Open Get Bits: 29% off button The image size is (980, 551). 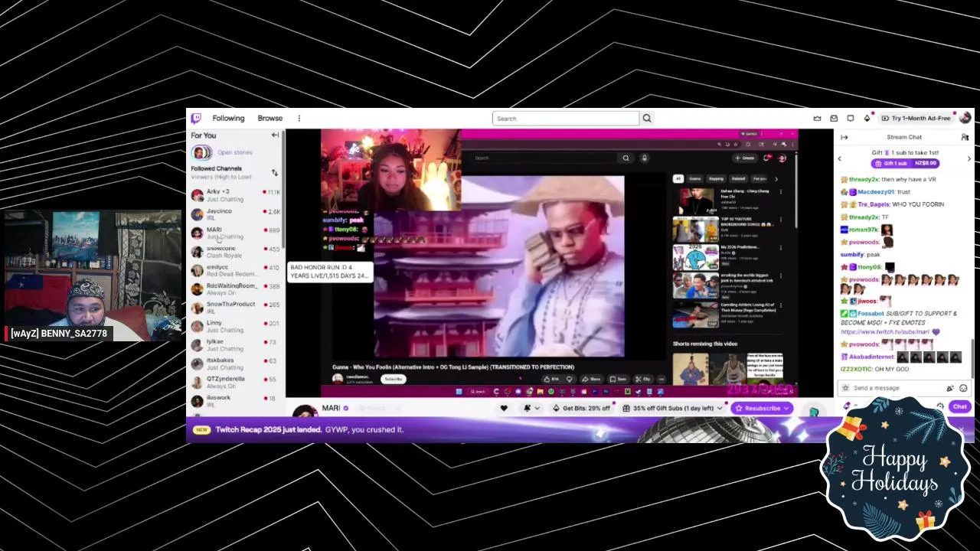click(x=581, y=408)
